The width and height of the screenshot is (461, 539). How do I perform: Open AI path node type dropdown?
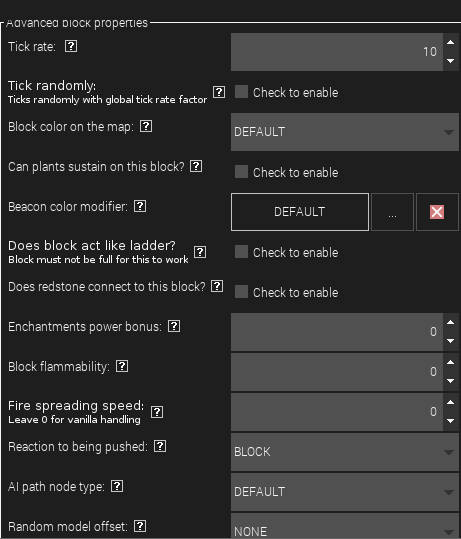pyautogui.click(x=345, y=492)
